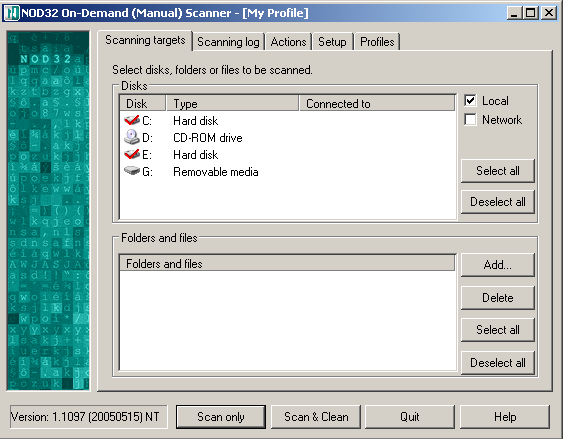Screen dimensions: 563x439
Task: Click the version 1.1097 status field
Action: pyautogui.click(x=89, y=417)
